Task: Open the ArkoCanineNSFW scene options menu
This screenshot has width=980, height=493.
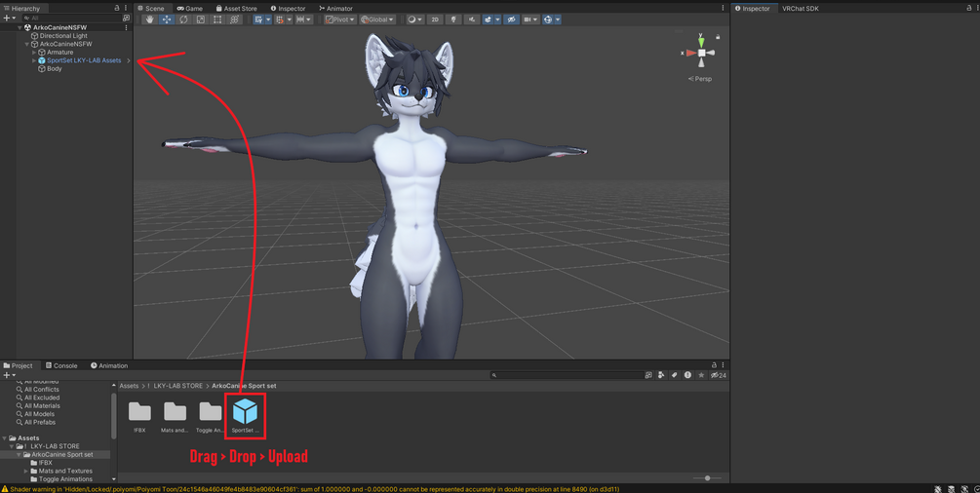Action: [x=126, y=27]
